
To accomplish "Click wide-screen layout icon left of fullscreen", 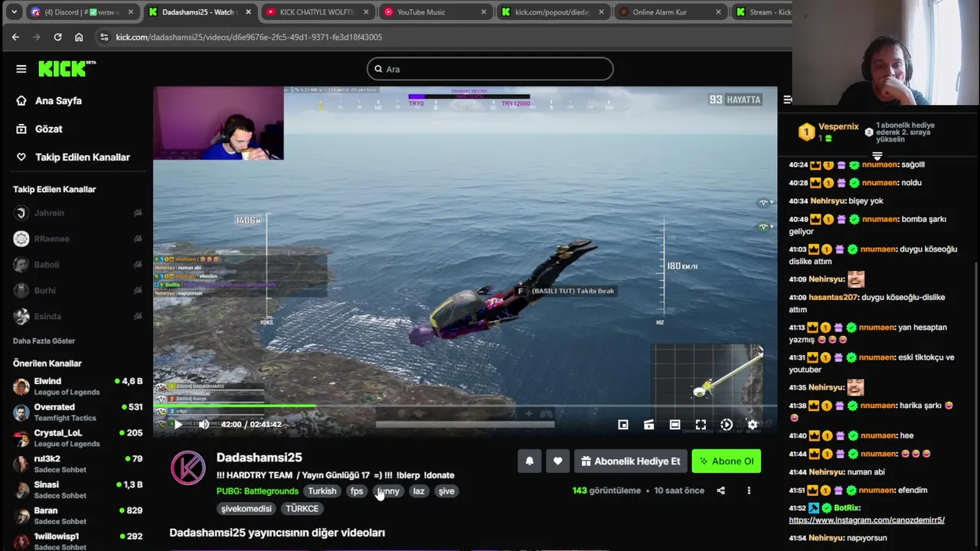I will pos(675,425).
